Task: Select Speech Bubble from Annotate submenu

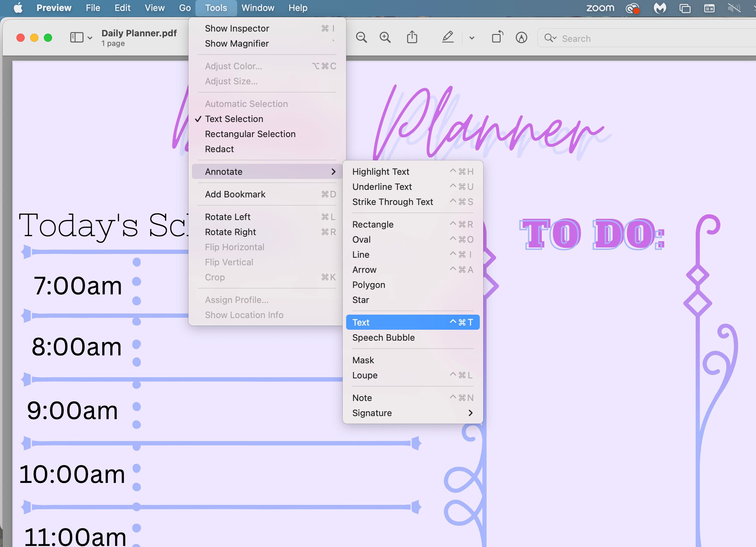Action: pyautogui.click(x=383, y=338)
